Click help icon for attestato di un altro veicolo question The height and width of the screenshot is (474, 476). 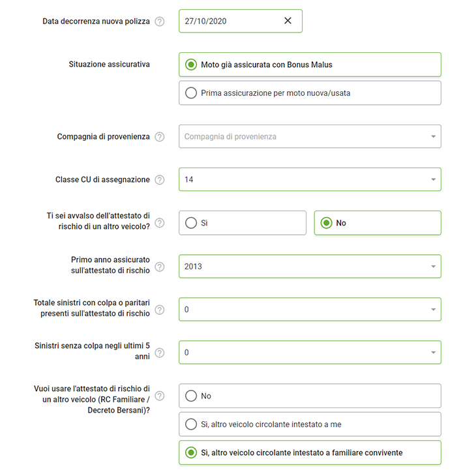pos(160,223)
